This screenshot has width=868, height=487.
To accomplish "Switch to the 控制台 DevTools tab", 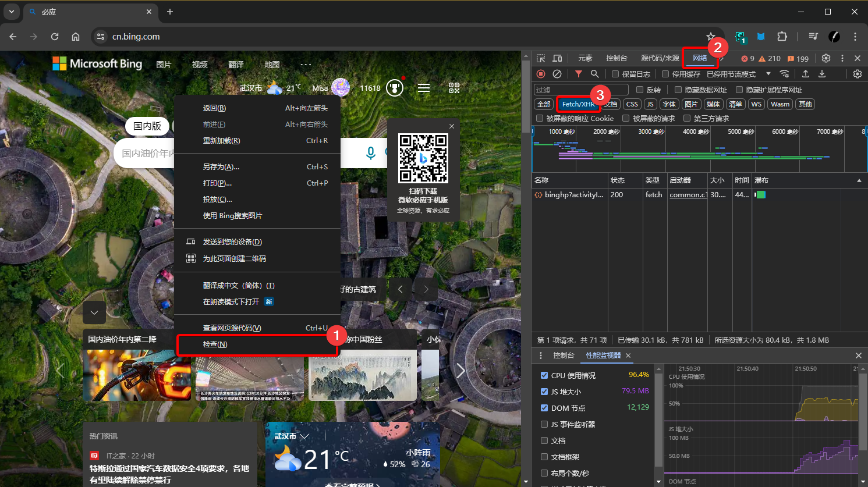I will [x=617, y=58].
